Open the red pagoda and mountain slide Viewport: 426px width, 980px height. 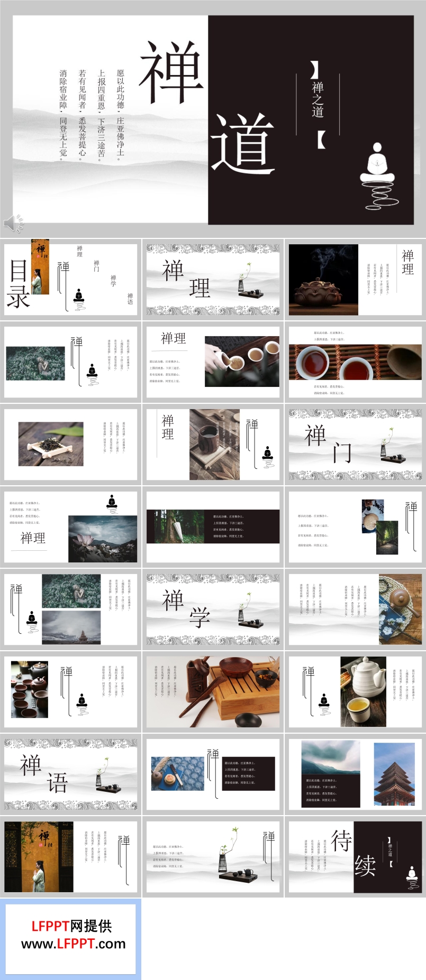click(355, 774)
